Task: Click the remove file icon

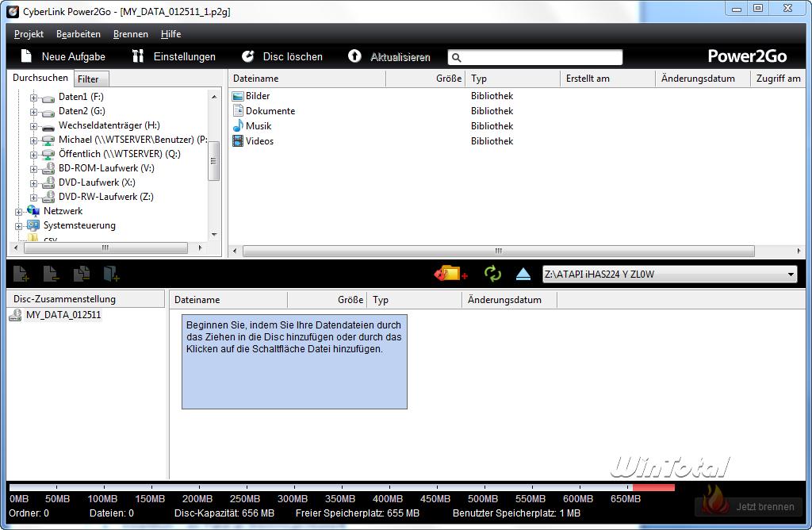Action: point(51,274)
